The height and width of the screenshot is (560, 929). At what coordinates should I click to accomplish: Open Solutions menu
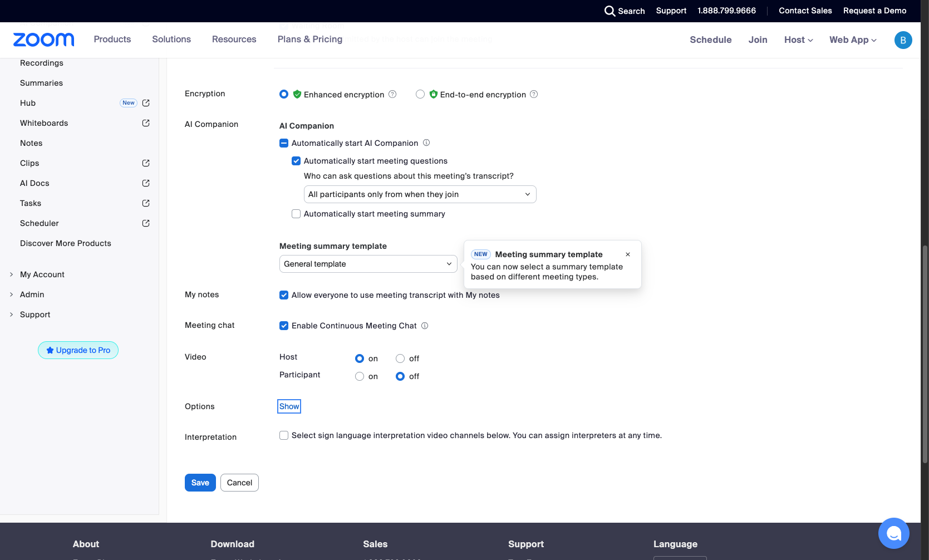[x=171, y=40]
